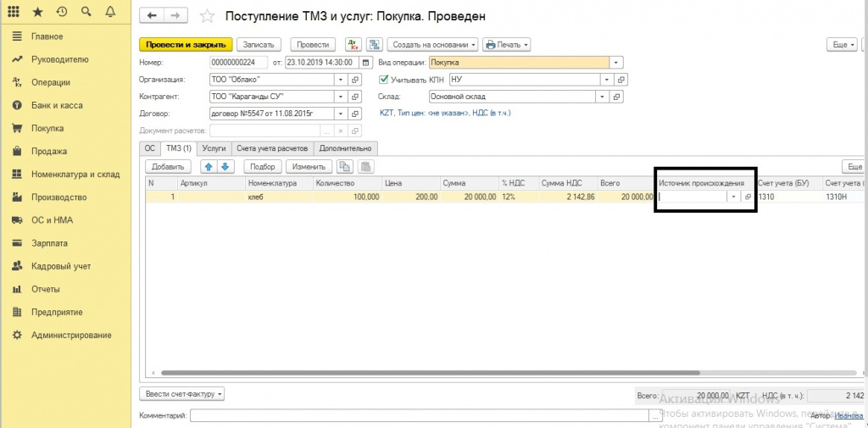868x428 pixels.
Task: Open the Еще menu in the document toolbar
Action: pos(842,45)
